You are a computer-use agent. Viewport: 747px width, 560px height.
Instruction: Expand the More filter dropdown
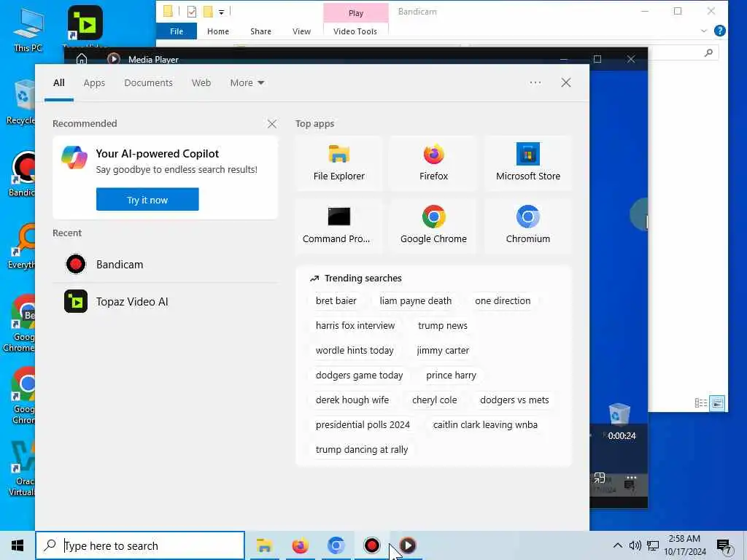pyautogui.click(x=247, y=83)
